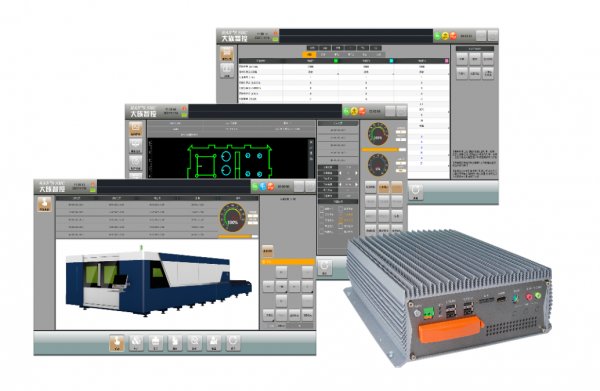Toggle the orange-highlighted checkbox in the middle window's options list
Image resolution: width=600 pixels, height=391 pixels.
[x=340, y=220]
